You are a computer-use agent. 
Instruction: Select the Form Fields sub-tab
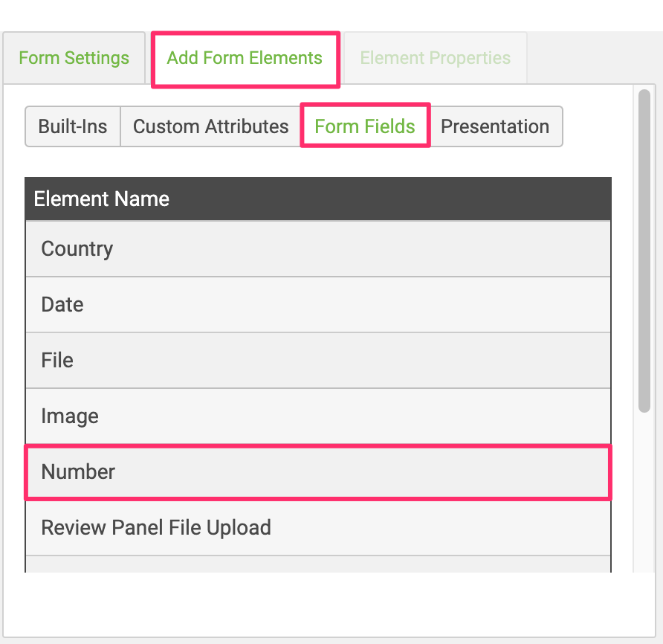point(365,126)
